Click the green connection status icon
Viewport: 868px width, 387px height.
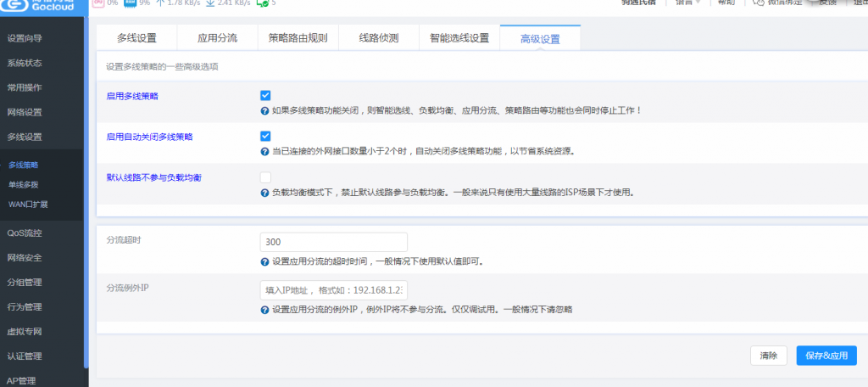pyautogui.click(x=262, y=3)
